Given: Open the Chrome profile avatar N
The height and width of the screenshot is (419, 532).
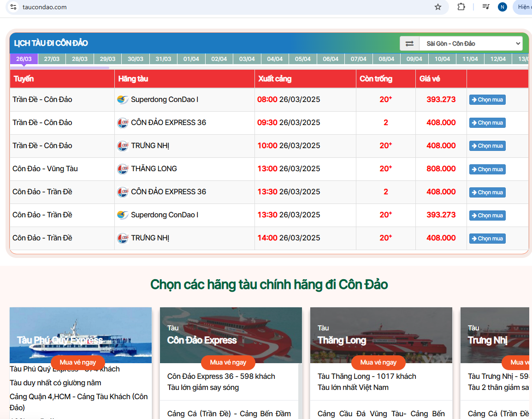Looking at the screenshot, I should pos(502,7).
